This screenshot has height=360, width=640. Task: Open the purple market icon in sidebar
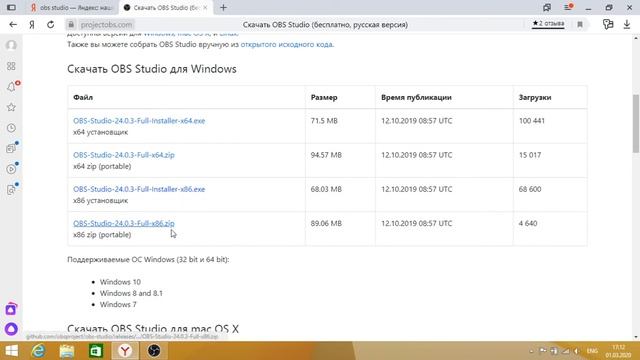click(x=11, y=309)
